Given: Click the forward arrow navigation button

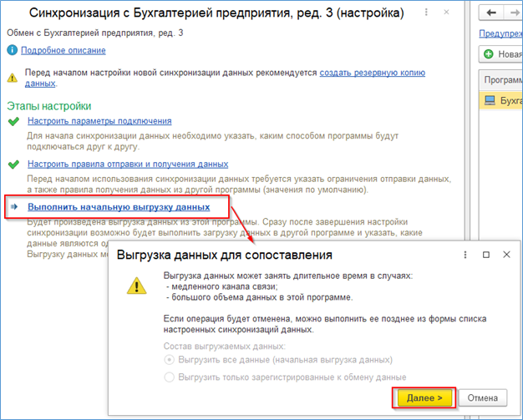Looking at the screenshot, I should click(515, 13).
